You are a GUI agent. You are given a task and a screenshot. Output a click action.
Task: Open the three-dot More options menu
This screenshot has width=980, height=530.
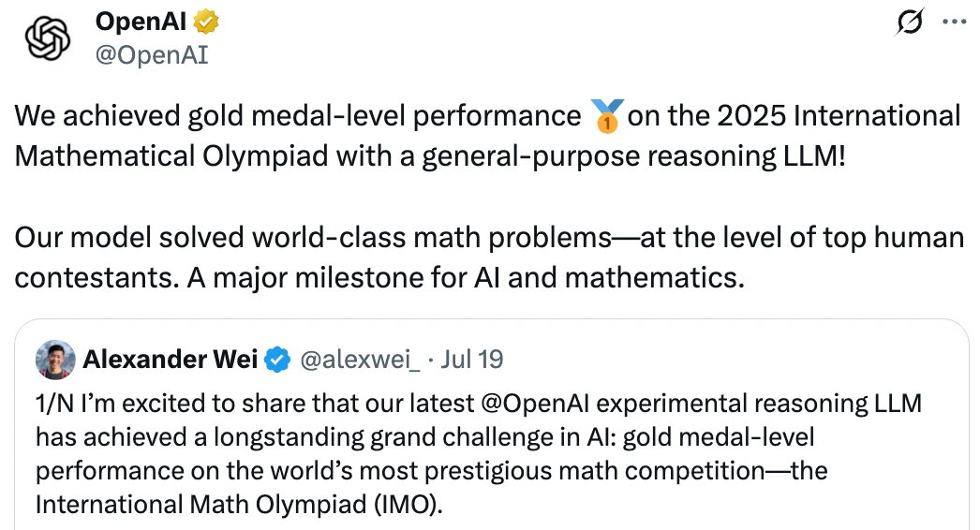952,22
